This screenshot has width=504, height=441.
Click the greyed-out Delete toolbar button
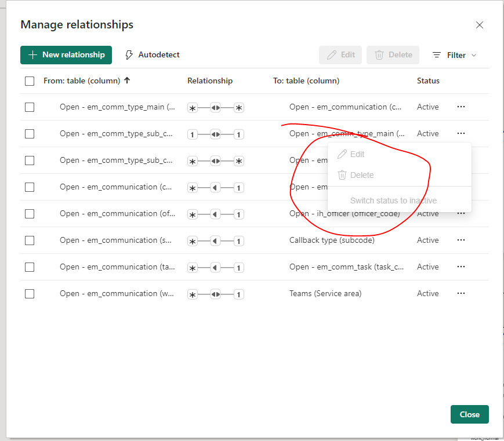[393, 55]
